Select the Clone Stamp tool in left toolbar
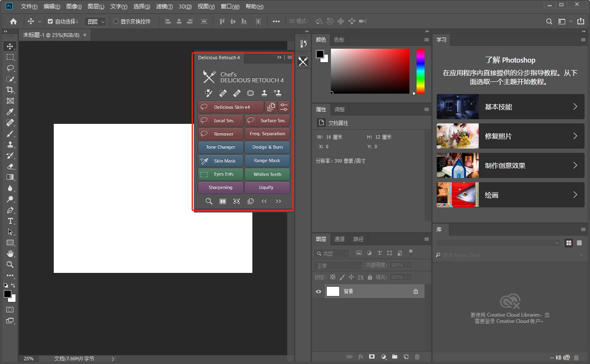This screenshot has height=364, width=590. click(10, 144)
